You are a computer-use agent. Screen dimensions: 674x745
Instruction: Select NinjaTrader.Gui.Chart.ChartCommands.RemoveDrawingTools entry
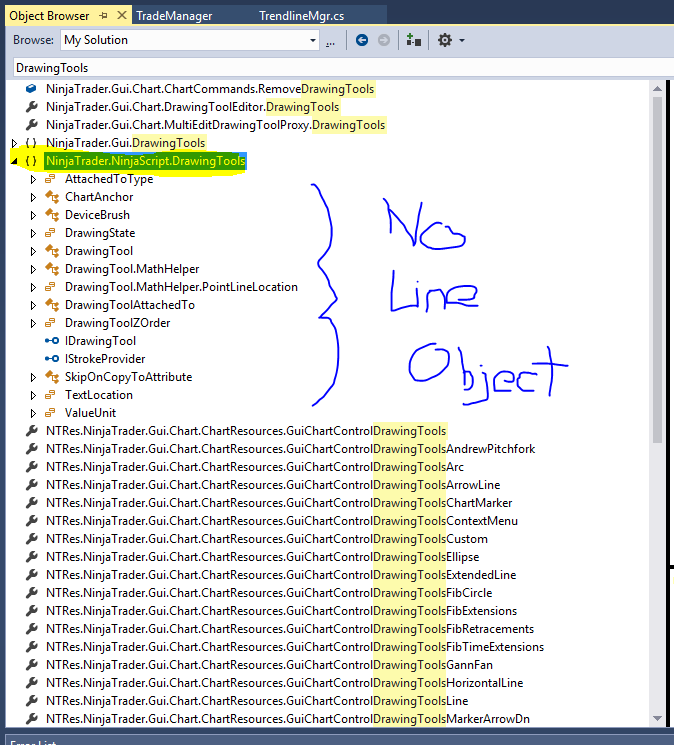210,89
